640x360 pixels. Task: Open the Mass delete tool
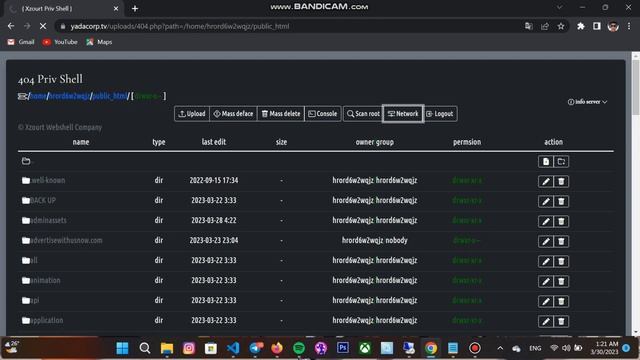(281, 114)
